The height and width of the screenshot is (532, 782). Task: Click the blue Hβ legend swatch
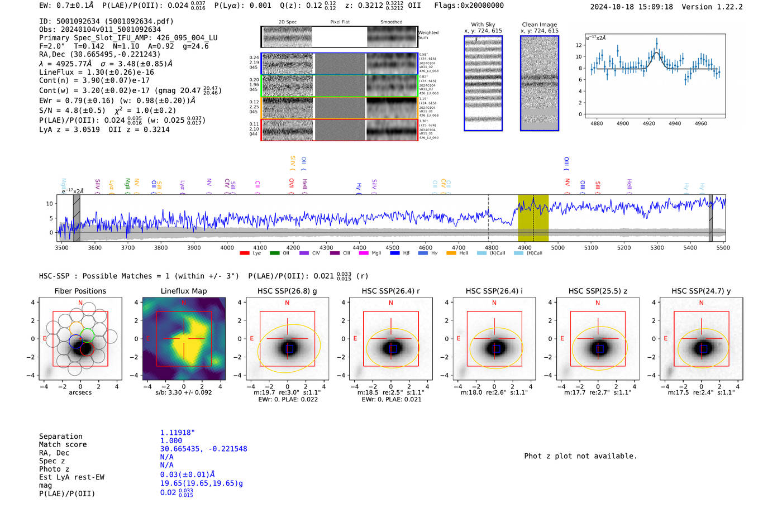395,253
